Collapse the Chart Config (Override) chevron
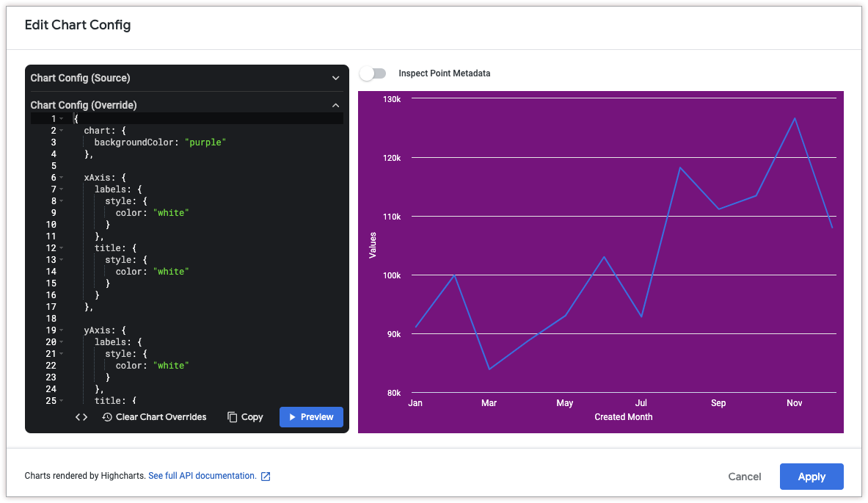 pyautogui.click(x=335, y=105)
